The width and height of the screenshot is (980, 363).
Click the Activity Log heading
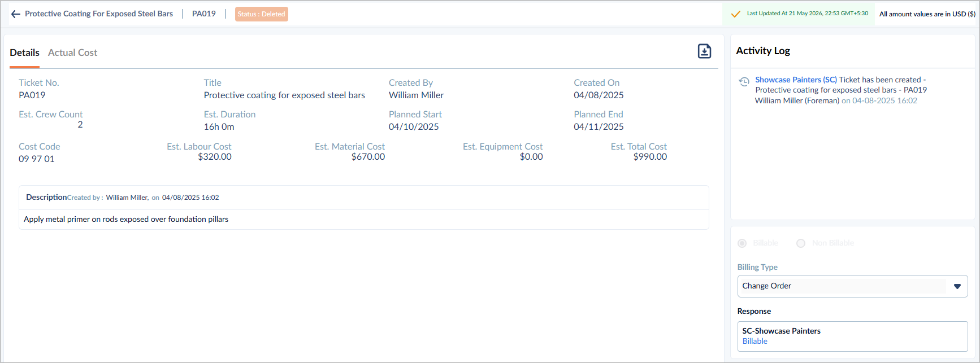tap(763, 51)
